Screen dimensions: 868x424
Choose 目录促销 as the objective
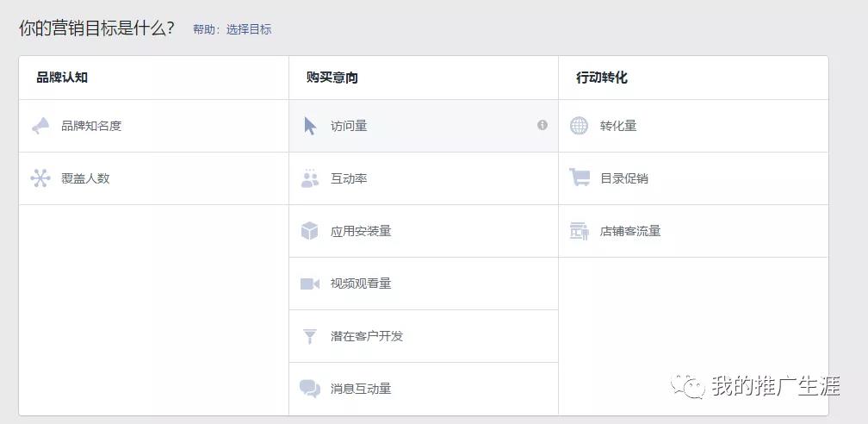click(x=624, y=178)
